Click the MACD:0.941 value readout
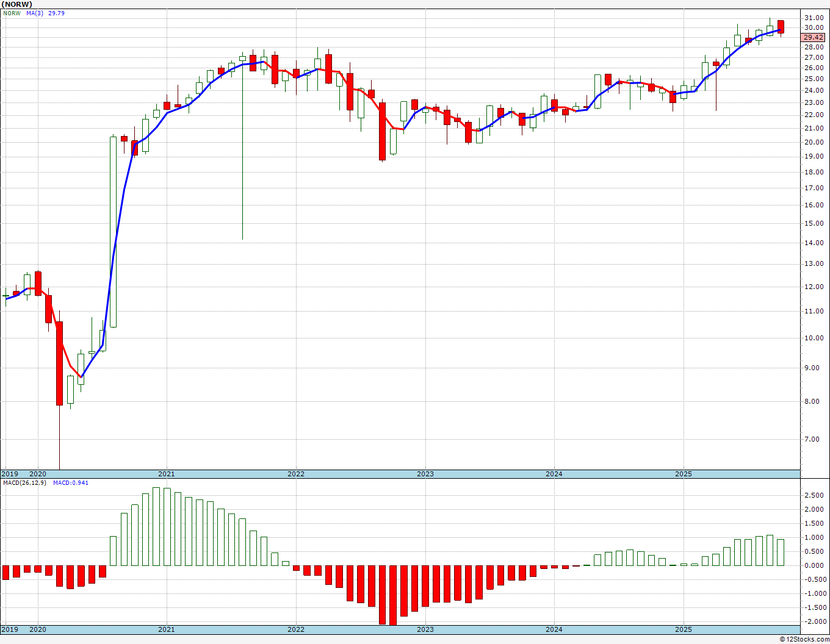830x644 pixels. (x=71, y=482)
